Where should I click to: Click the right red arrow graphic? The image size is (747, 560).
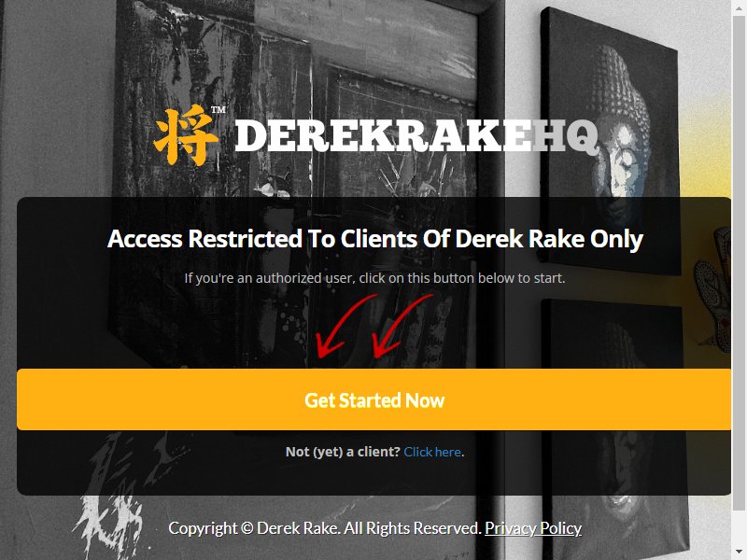(x=402, y=326)
